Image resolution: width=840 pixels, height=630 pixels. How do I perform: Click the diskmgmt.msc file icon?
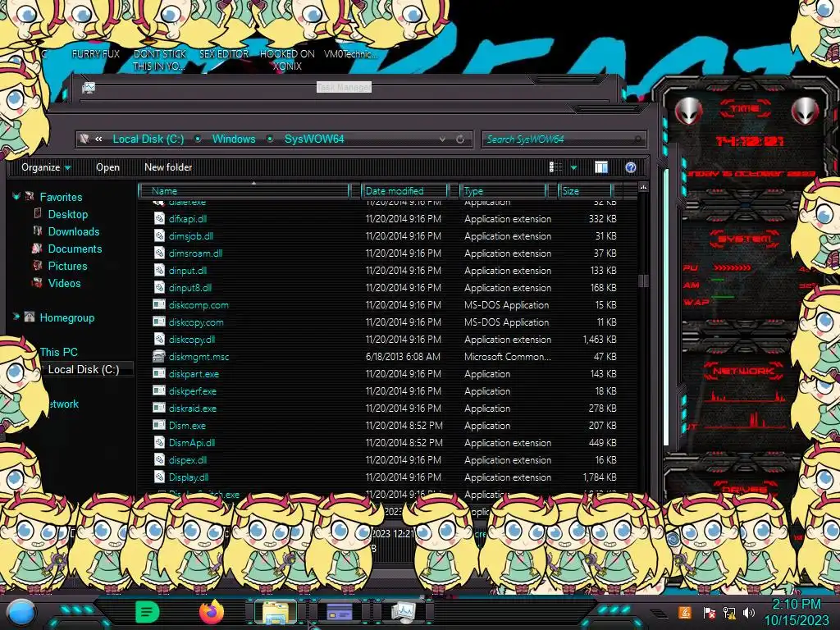point(159,356)
